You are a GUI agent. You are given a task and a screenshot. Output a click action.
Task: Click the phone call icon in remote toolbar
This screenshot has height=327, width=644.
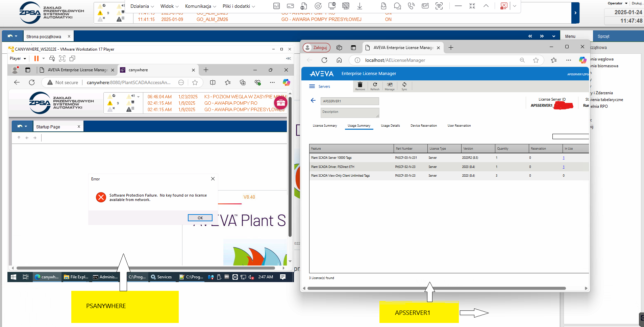tap(411, 6)
